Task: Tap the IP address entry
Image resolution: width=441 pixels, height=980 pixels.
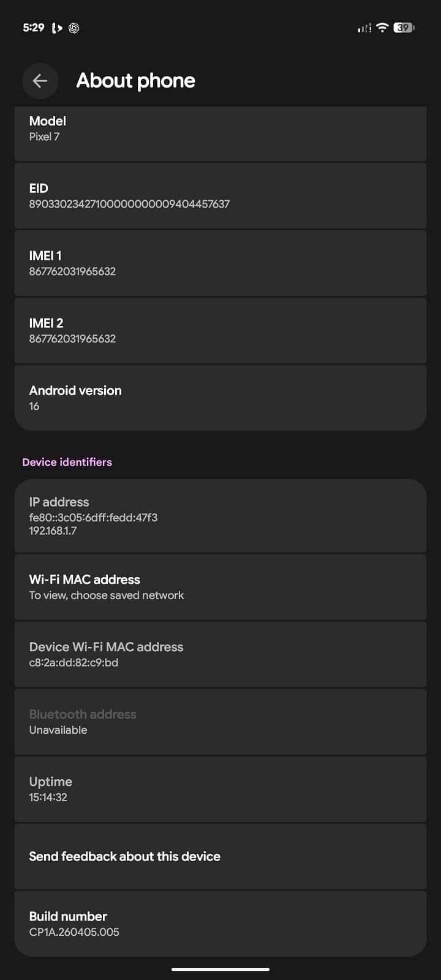Action: 221,516
